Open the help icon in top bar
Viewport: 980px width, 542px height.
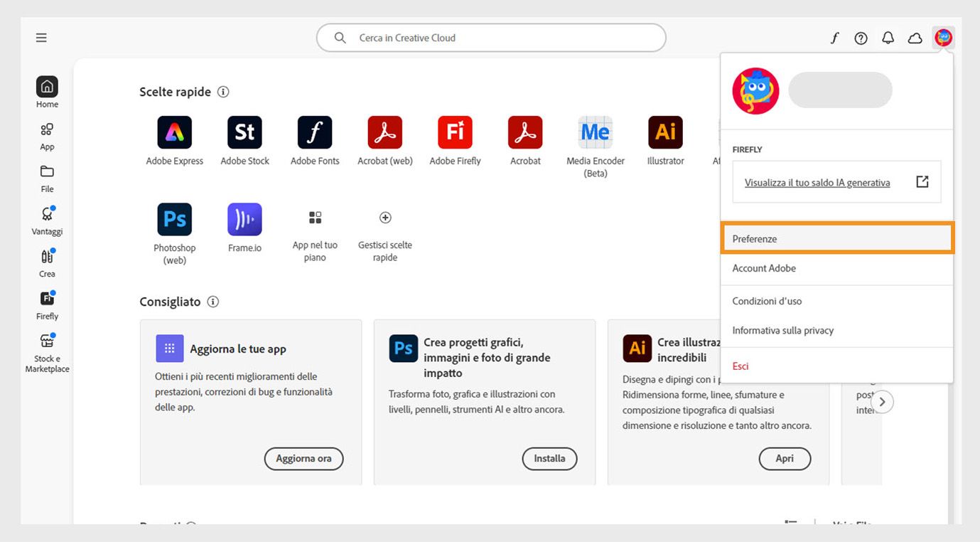(x=861, y=38)
